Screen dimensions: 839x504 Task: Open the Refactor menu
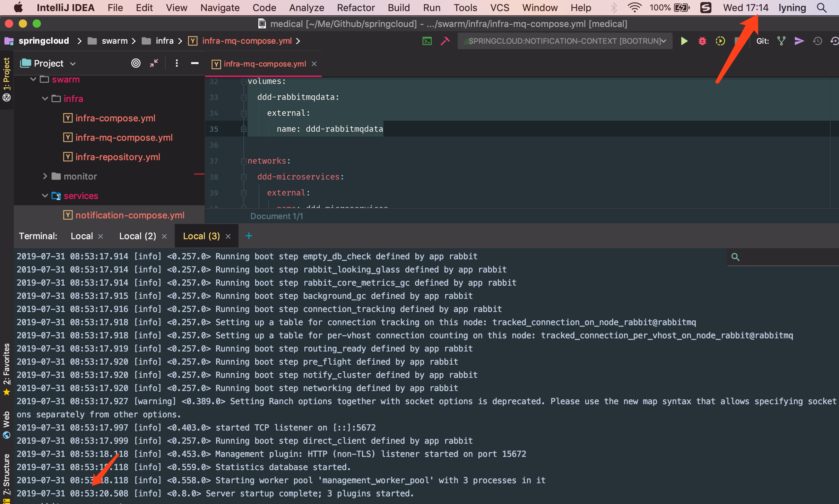click(355, 8)
